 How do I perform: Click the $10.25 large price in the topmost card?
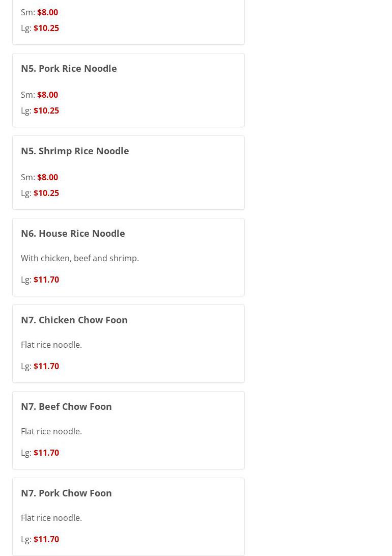coord(46,28)
